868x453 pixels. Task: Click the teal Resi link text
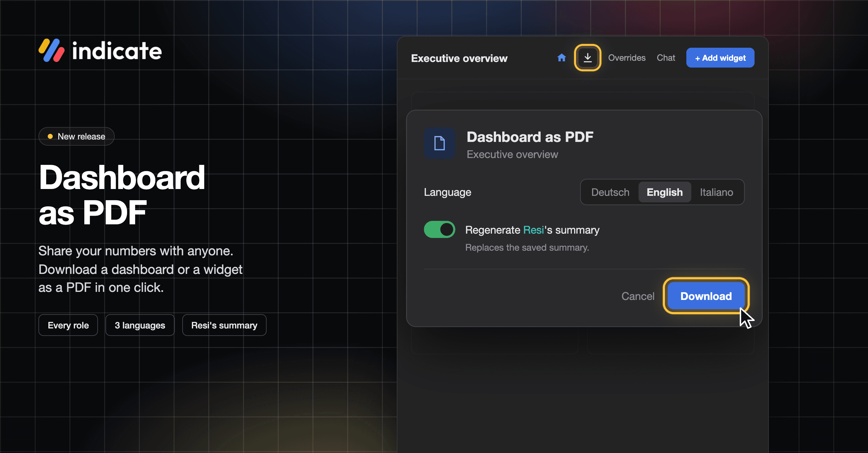[x=534, y=230]
